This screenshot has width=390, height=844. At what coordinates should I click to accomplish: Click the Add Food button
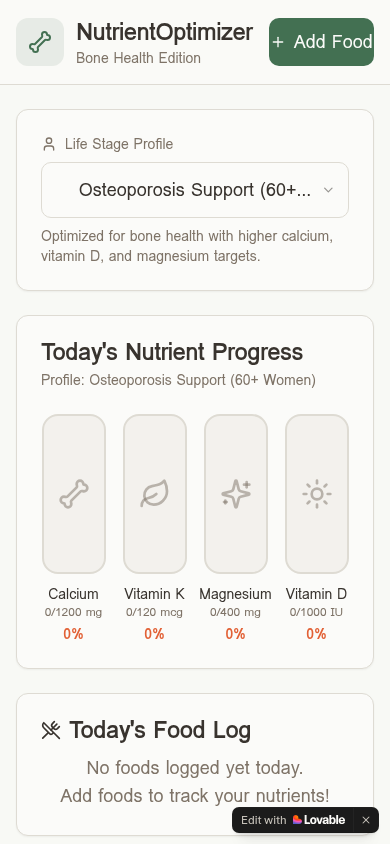[x=321, y=42]
